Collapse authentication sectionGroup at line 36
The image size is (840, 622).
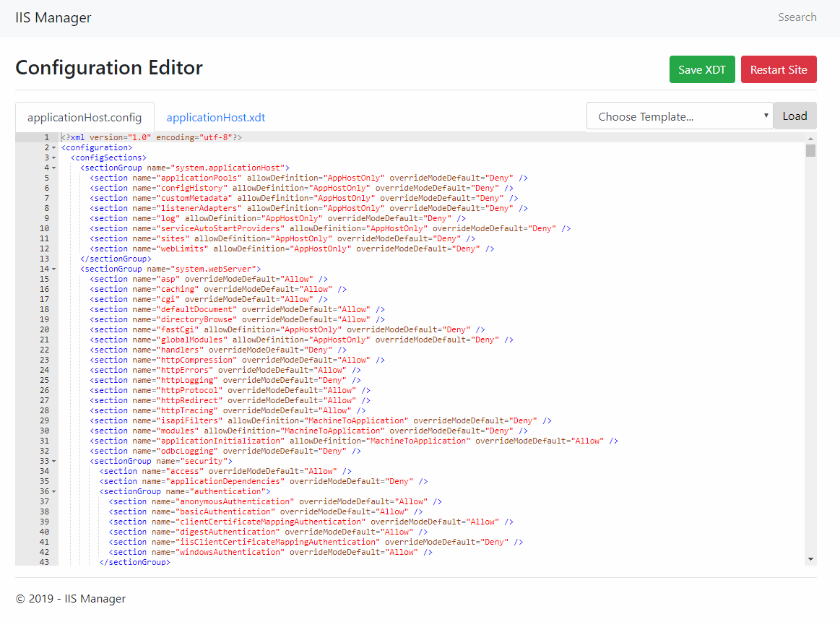click(53, 492)
